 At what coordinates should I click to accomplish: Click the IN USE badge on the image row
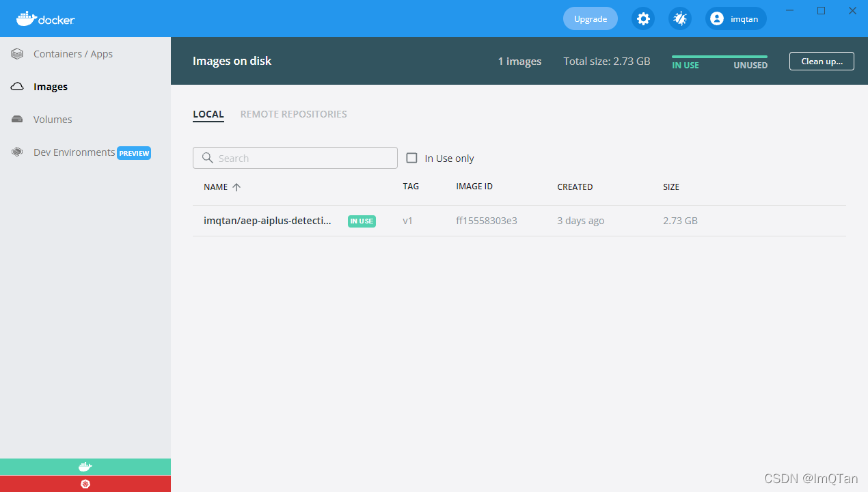362,221
